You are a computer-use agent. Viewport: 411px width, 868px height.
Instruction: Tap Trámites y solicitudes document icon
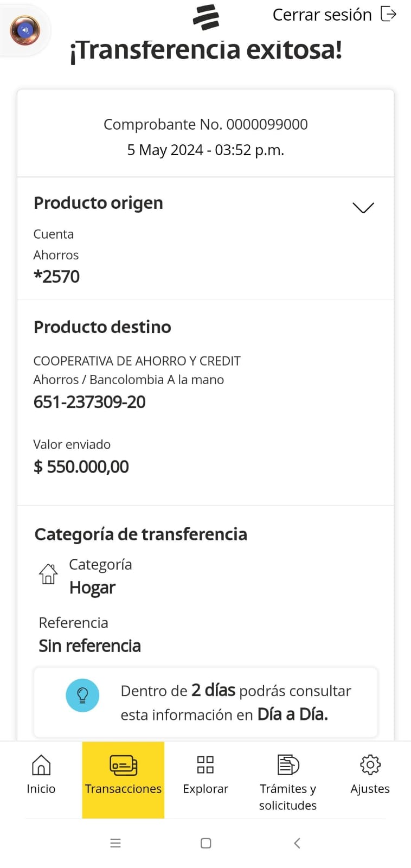[x=288, y=765]
